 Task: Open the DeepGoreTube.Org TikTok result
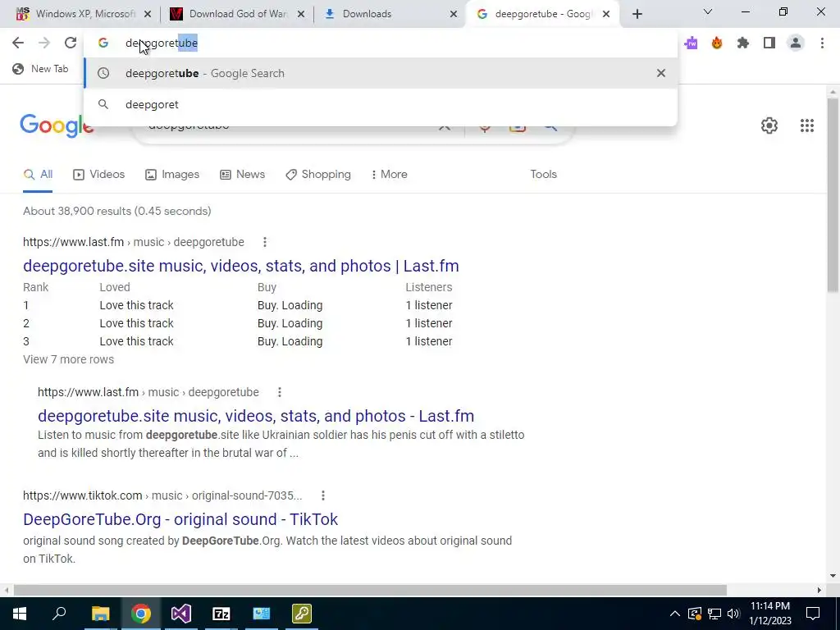pyautogui.click(x=180, y=519)
